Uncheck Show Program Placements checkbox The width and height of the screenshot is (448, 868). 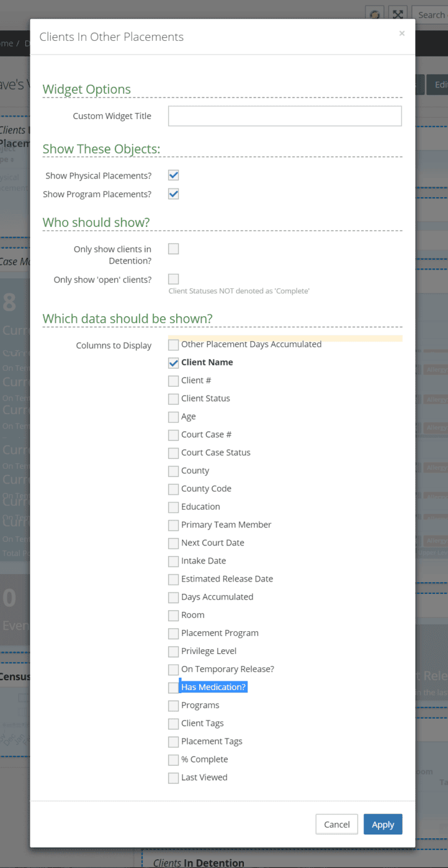point(174,194)
